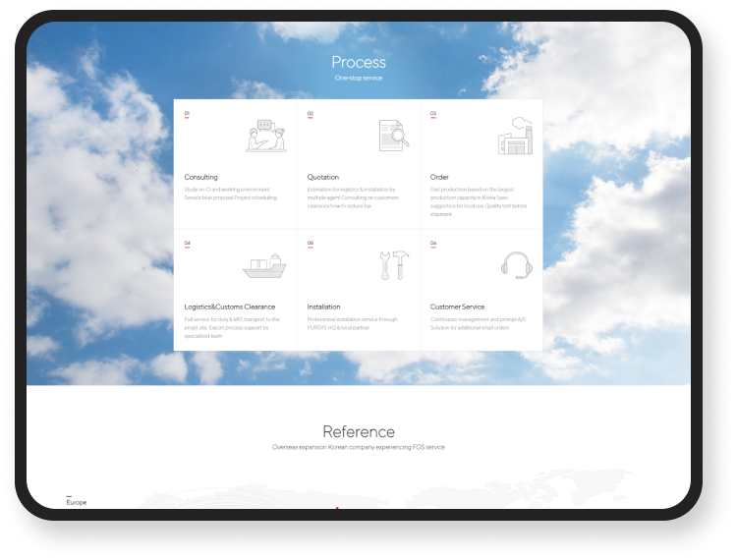Viewport: 737px width, 560px height.
Task: Click the One-stop service subtitle
Action: [359, 78]
